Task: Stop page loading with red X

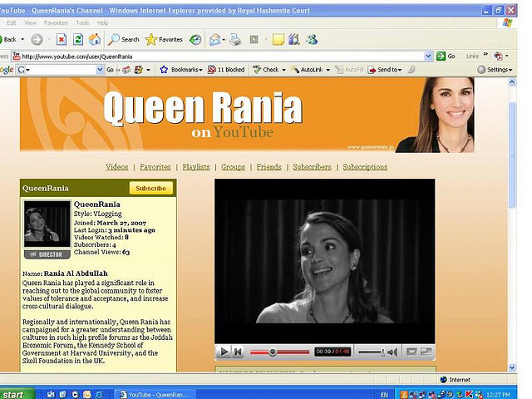Action: click(x=62, y=39)
